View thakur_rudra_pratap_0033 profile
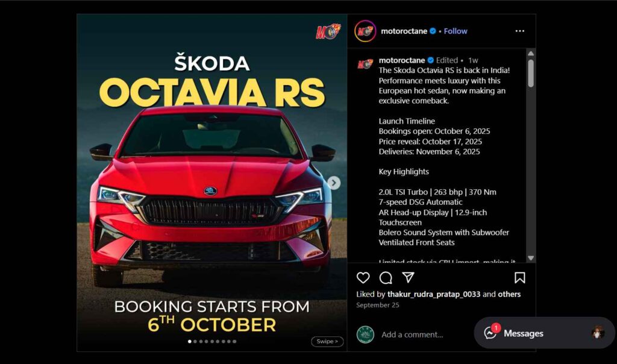The width and height of the screenshot is (617, 364). click(434, 294)
